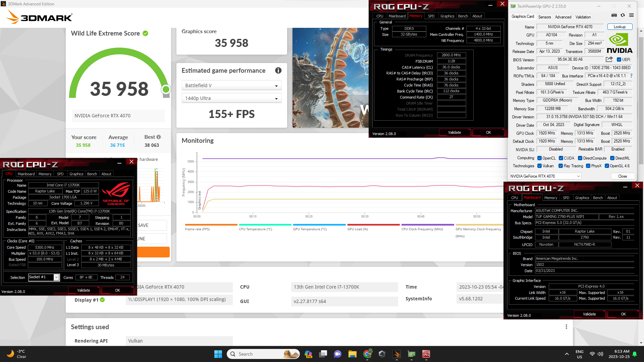Switch to the Advanced tab in GPU-Z

563,17
